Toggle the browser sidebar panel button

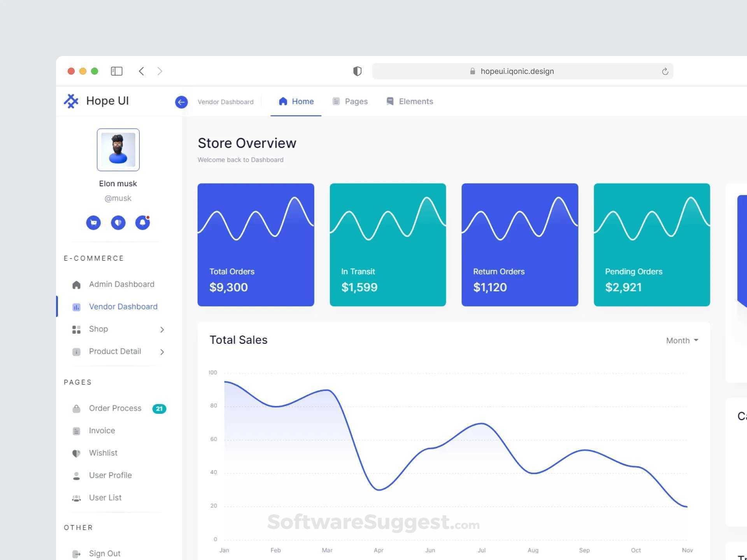116,71
